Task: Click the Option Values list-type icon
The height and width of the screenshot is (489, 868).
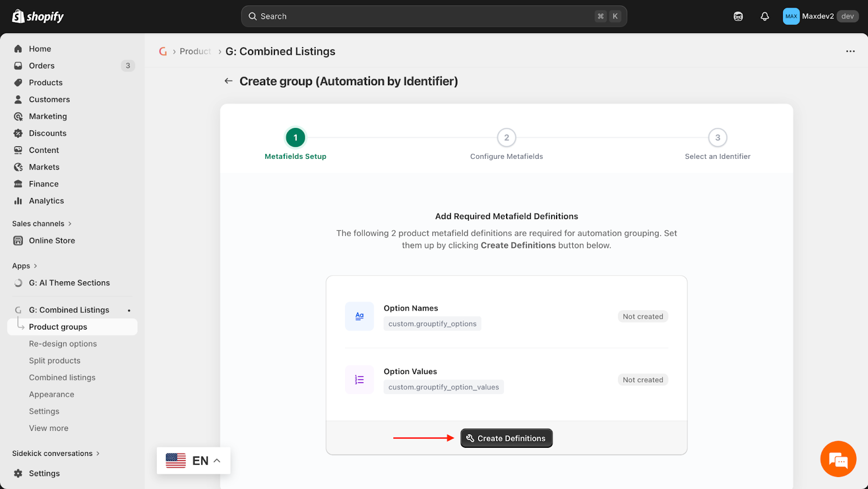Action: (359, 379)
